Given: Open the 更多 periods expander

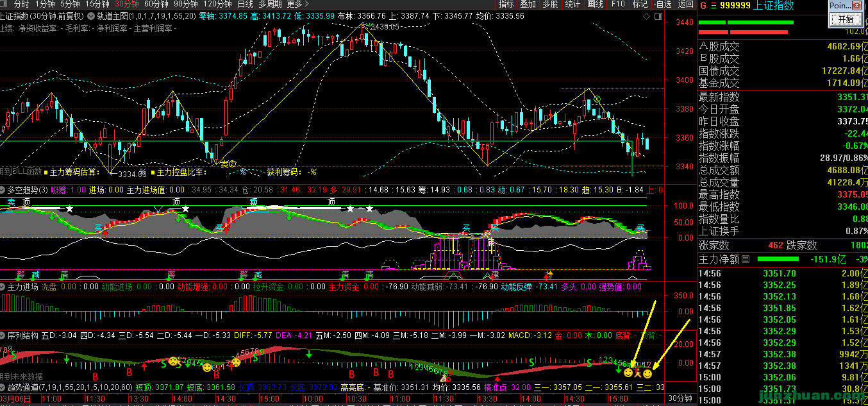Looking at the screenshot, I should coord(297,4).
